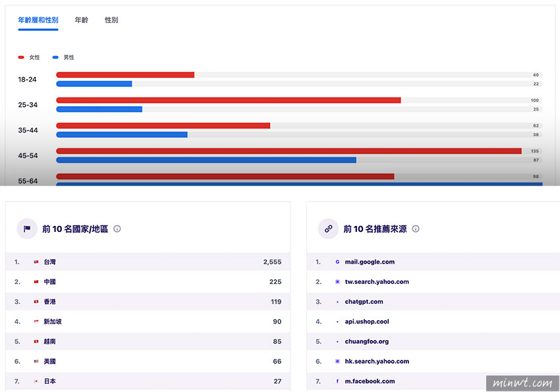Click the link icon of referrers panel
Image resolution: width=560 pixels, height=392 pixels.
click(x=328, y=229)
